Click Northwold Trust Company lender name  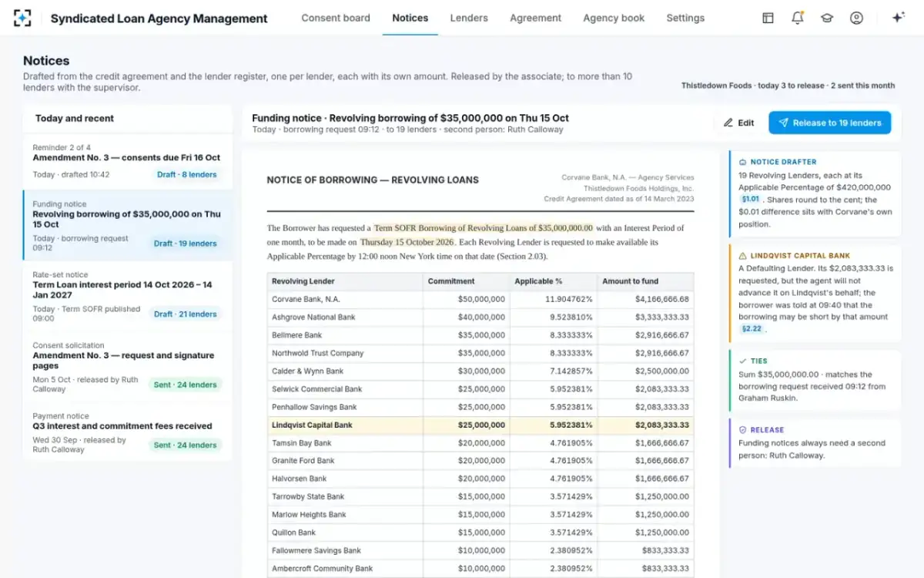(x=317, y=353)
